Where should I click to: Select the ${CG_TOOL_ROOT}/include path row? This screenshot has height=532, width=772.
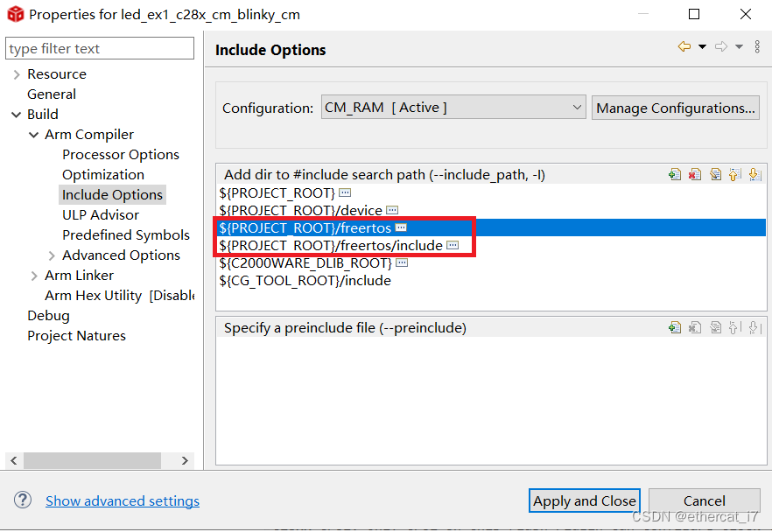click(x=491, y=281)
